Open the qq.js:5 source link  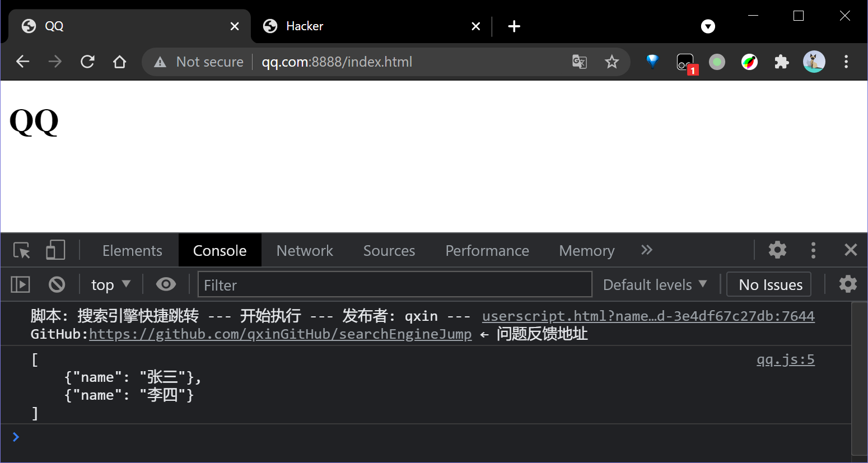[x=786, y=359]
